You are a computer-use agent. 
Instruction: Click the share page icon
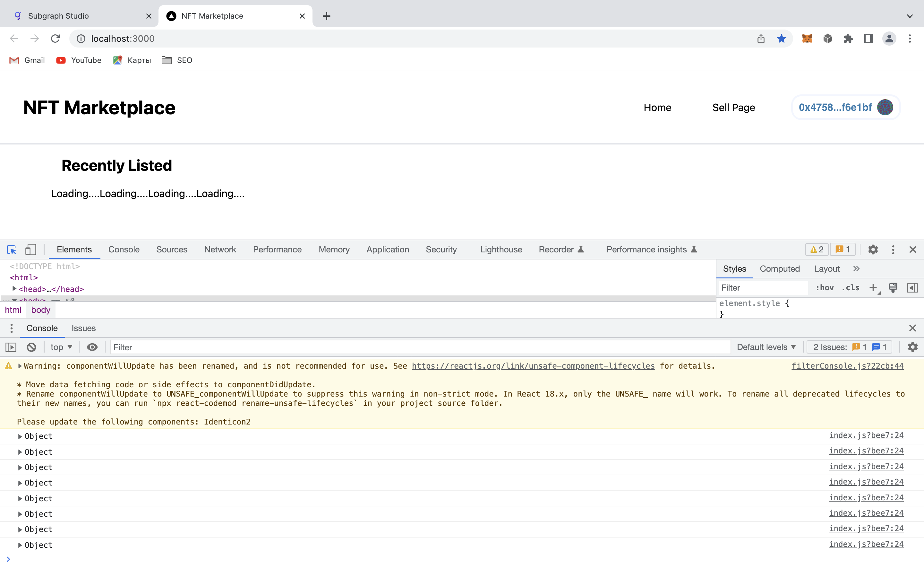coord(761,39)
